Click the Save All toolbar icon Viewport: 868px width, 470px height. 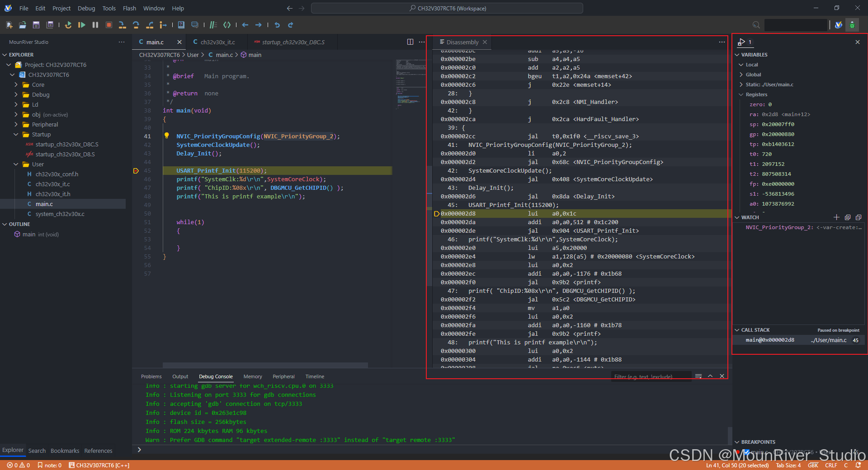tap(50, 25)
